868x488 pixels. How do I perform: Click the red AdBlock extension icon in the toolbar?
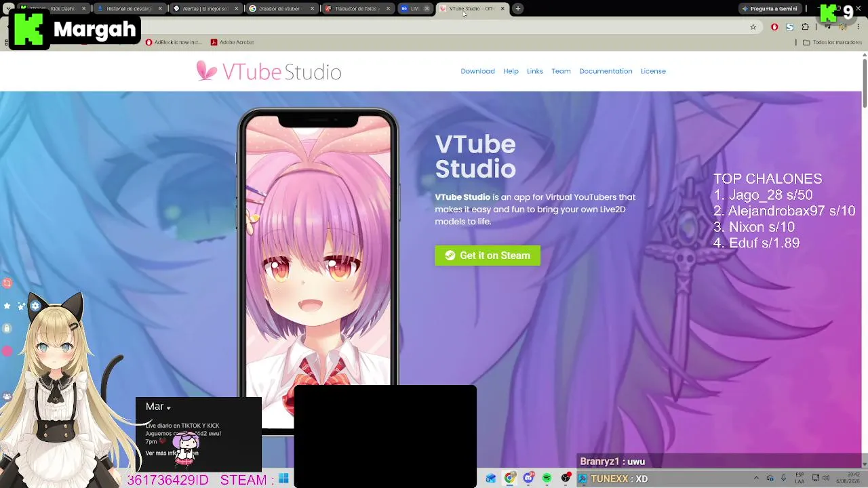click(x=774, y=27)
